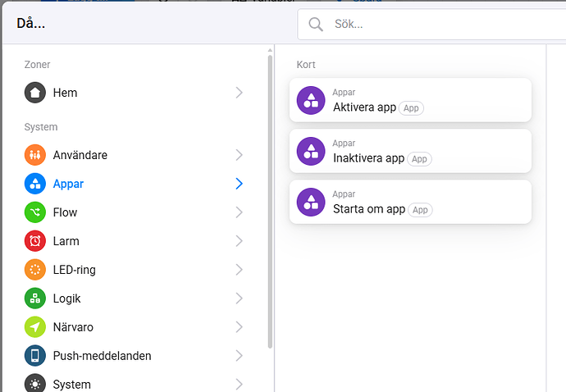Expand the Användare chevron arrow
Image resolution: width=566 pixels, height=392 pixels.
point(239,155)
